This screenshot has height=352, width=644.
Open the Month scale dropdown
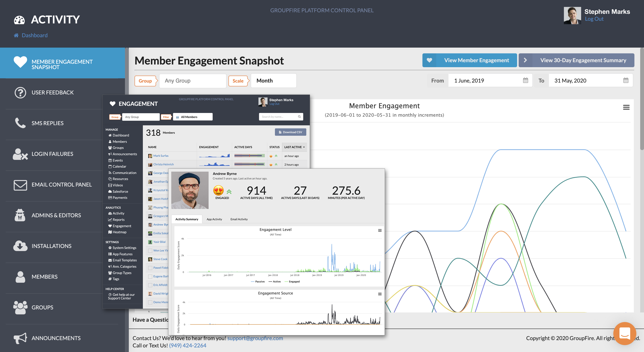(x=274, y=81)
